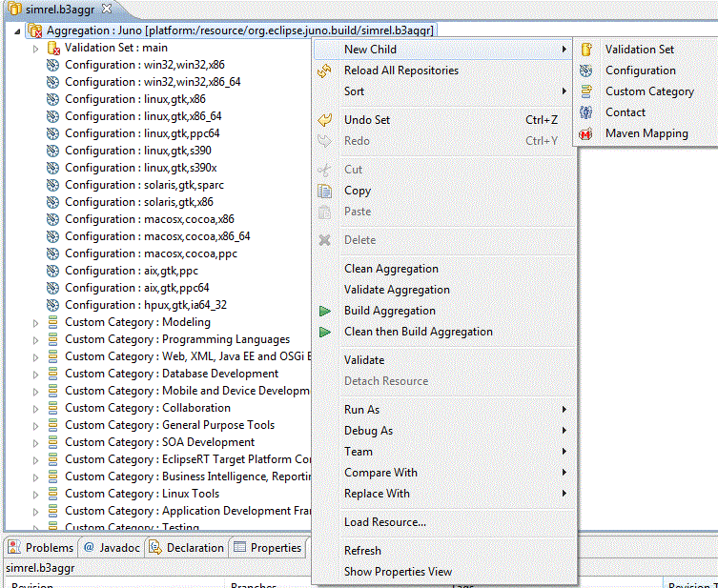Expand Custom Category Database Development node

coord(35,375)
